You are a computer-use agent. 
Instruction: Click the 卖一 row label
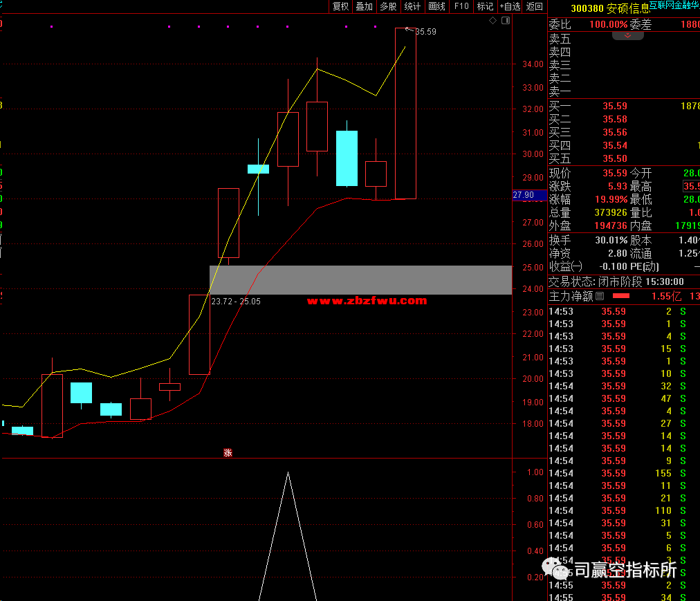pyautogui.click(x=560, y=91)
